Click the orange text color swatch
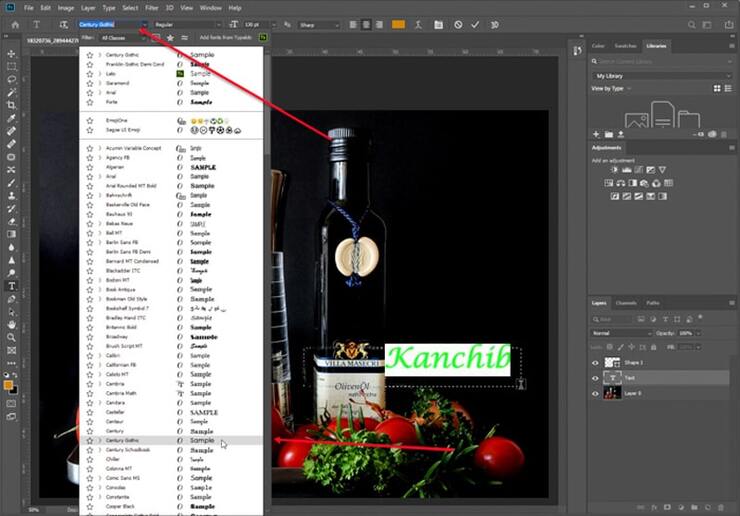Viewport: 740px width, 516px height. coord(398,24)
